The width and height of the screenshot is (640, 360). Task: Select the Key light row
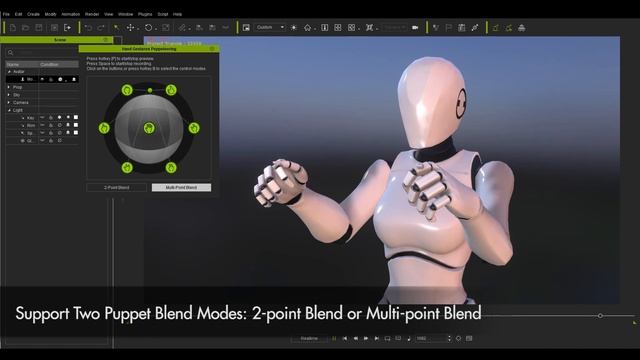[x=42, y=118]
